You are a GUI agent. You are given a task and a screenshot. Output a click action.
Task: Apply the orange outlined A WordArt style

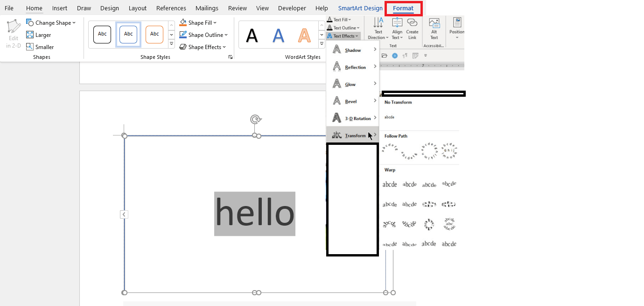[304, 36]
